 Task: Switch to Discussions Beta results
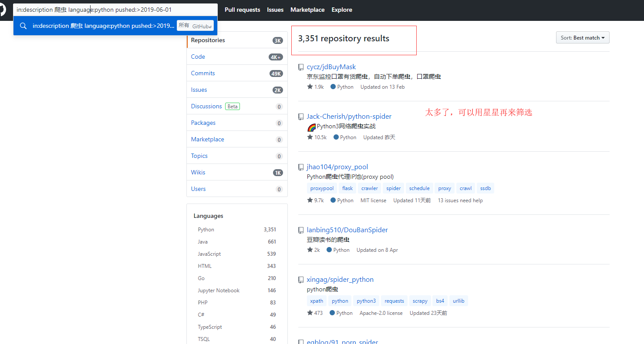[x=237, y=106]
